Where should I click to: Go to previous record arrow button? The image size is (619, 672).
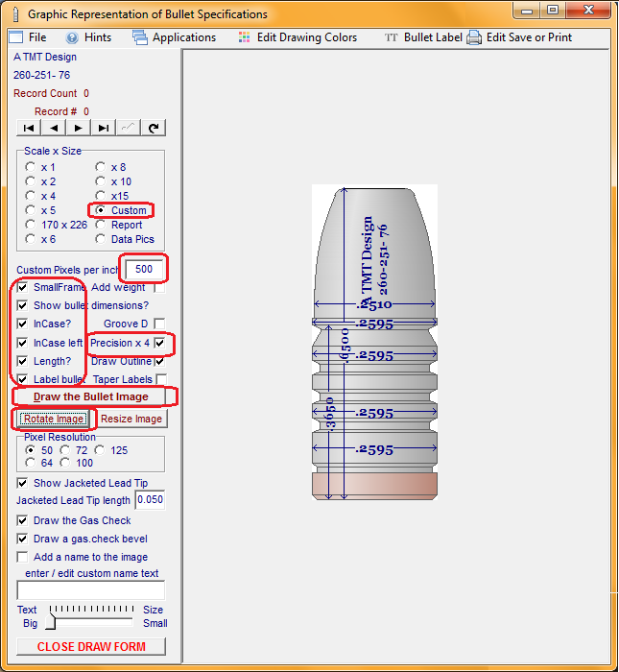54,128
